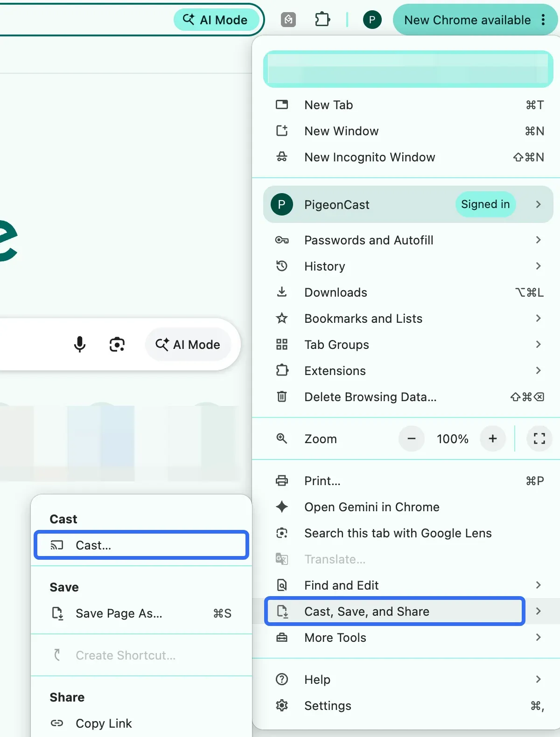Screen dimensions: 560x737
Task: Click the Gemini sparkle icon
Action: (x=282, y=507)
